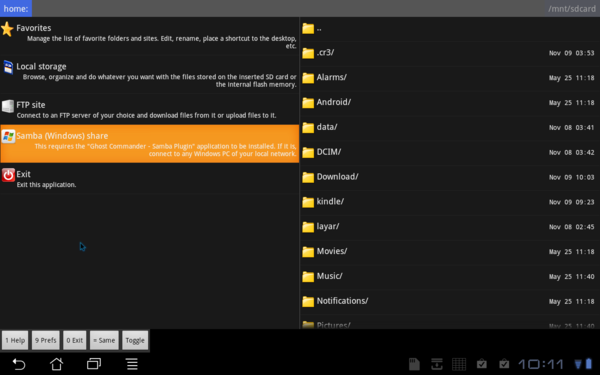Image resolution: width=600 pixels, height=375 pixels.
Task: Click the 1 Help button
Action: pyautogui.click(x=15, y=340)
